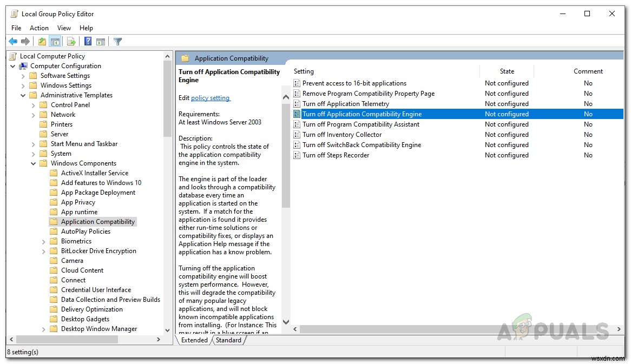Open the View menu

64,28
